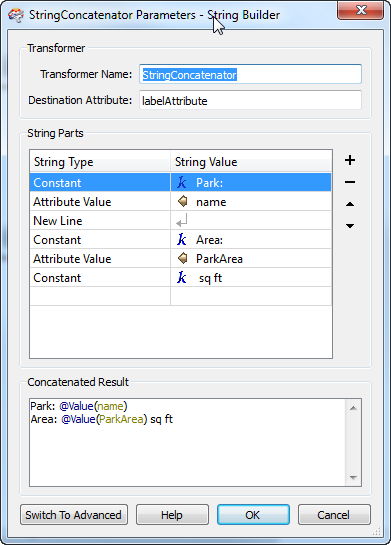This screenshot has height=545, width=391.
Task: Click the minus icon to remove string part
Action: pyautogui.click(x=350, y=182)
